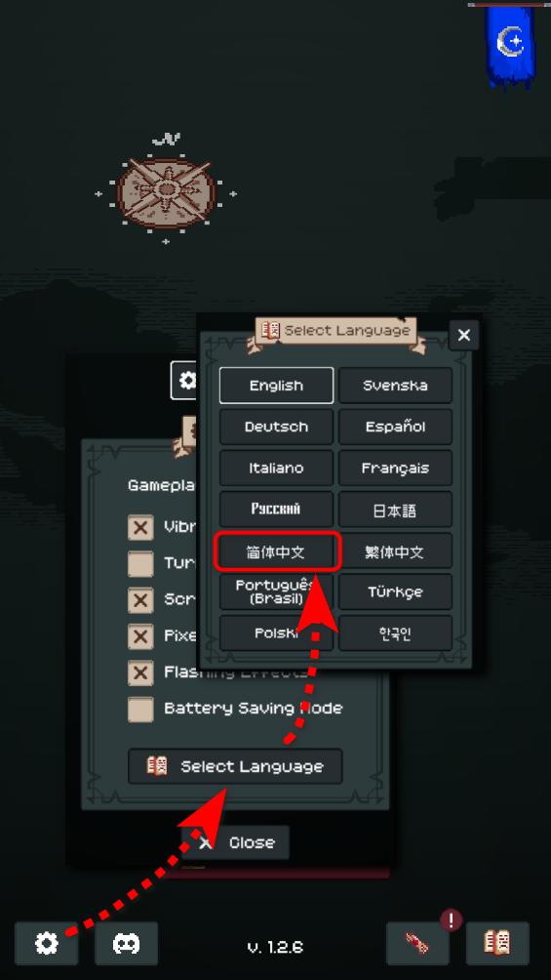The height and width of the screenshot is (980, 551).
Task: Enable the Battery Saving Mode checkbox
Action: (x=140, y=710)
